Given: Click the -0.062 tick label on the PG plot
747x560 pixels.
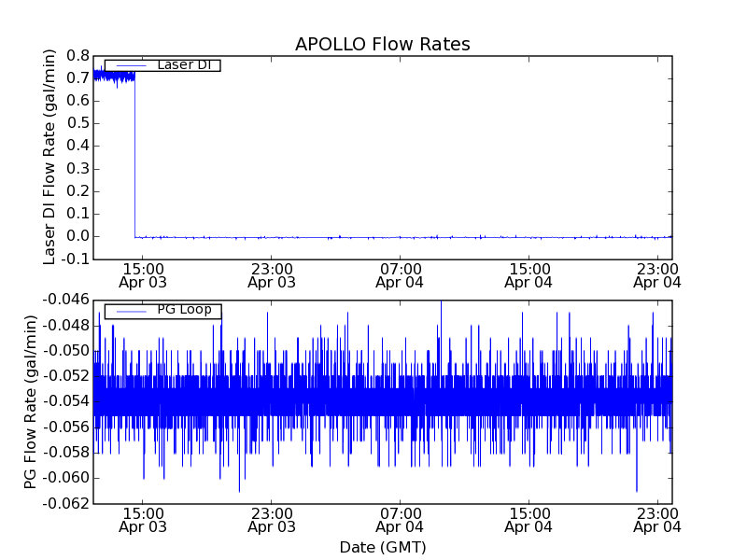Looking at the screenshot, I should (65, 503).
